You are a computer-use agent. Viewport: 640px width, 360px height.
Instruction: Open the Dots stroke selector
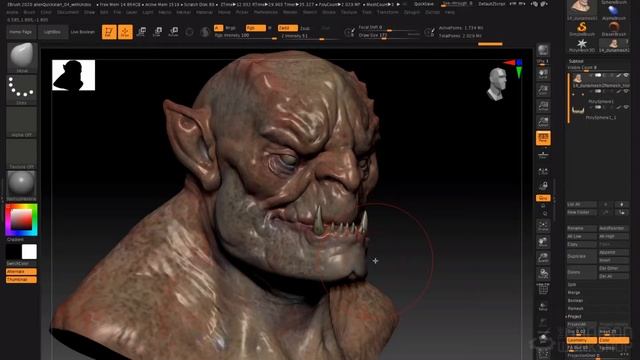(x=22, y=90)
